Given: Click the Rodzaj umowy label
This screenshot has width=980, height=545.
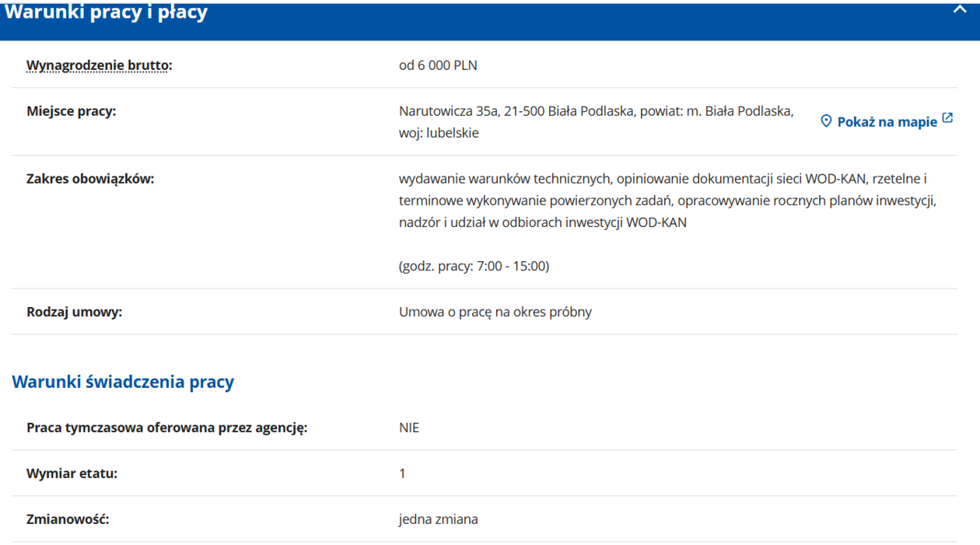Looking at the screenshot, I should (74, 312).
